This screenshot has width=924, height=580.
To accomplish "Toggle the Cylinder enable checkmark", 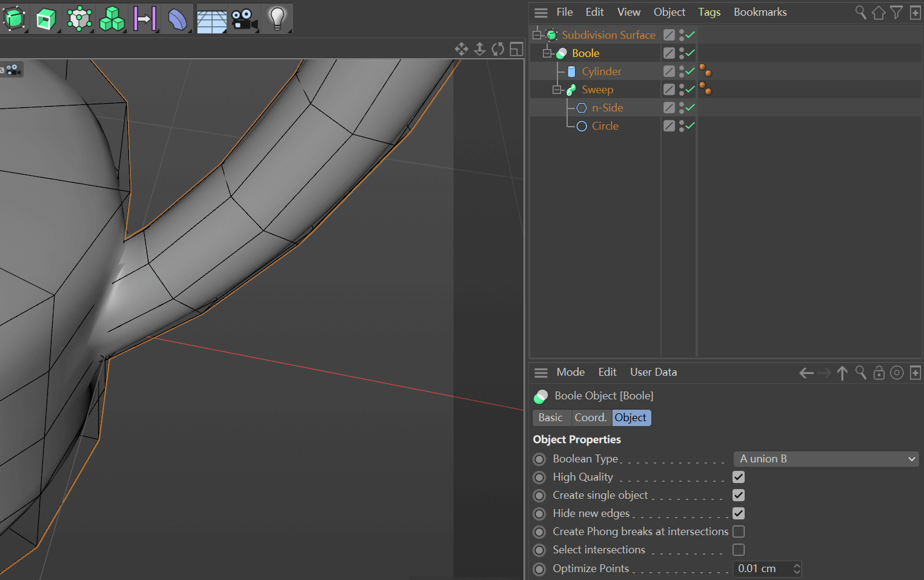I will click(690, 71).
